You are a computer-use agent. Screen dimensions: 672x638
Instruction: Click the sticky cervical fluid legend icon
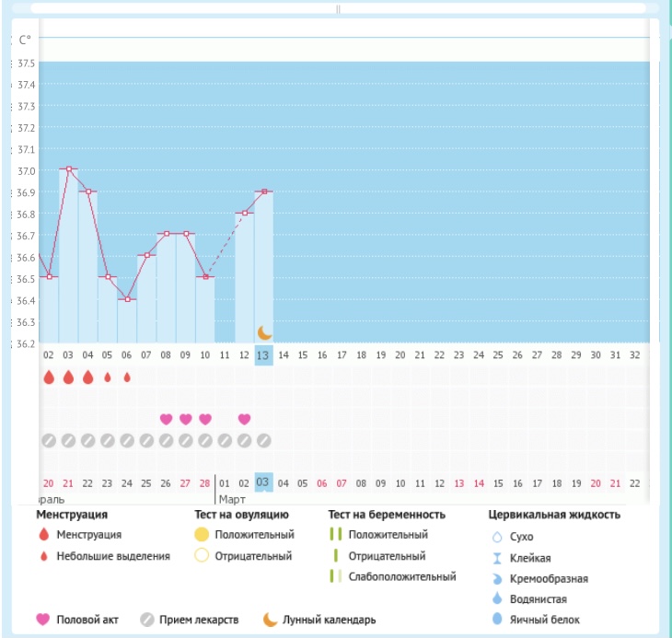click(x=497, y=557)
